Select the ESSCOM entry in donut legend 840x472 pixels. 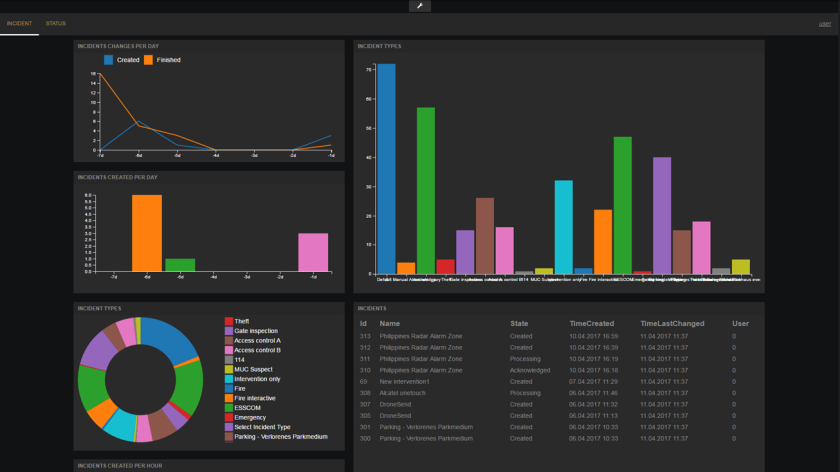(x=247, y=407)
